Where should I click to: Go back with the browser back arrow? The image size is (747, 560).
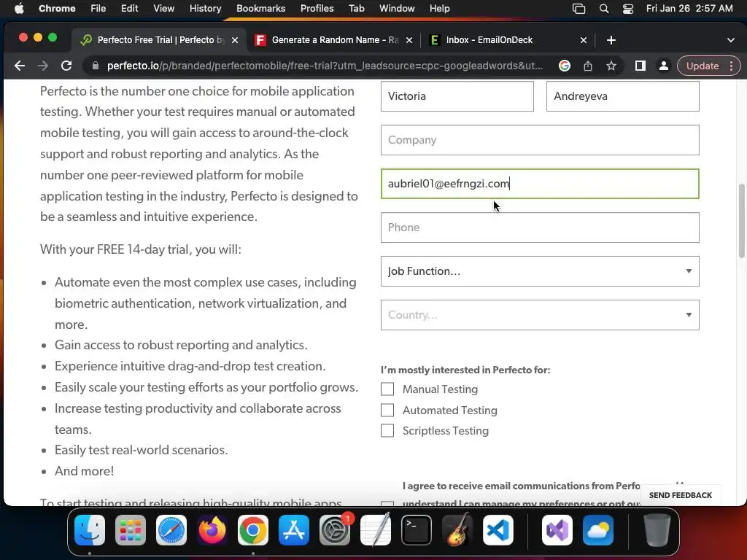click(20, 66)
